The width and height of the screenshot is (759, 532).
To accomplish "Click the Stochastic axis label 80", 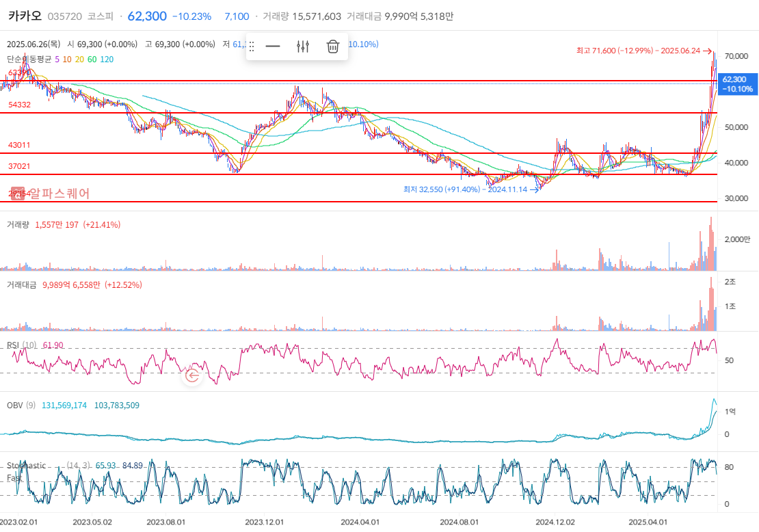I will tap(729, 468).
